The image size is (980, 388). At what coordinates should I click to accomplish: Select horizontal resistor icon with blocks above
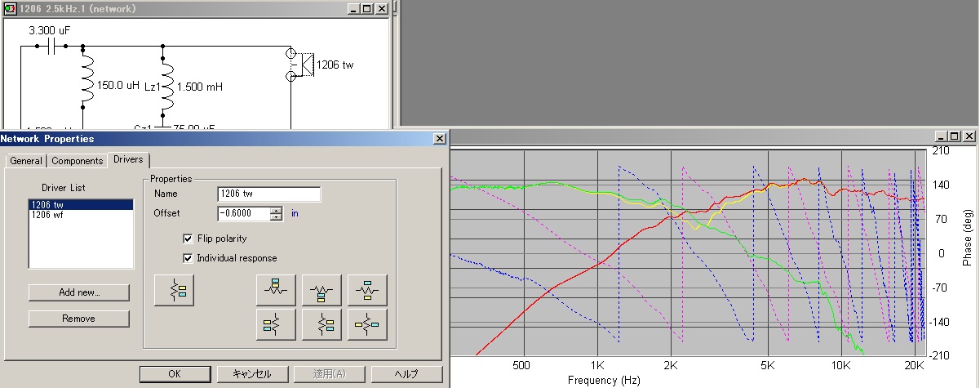click(276, 290)
